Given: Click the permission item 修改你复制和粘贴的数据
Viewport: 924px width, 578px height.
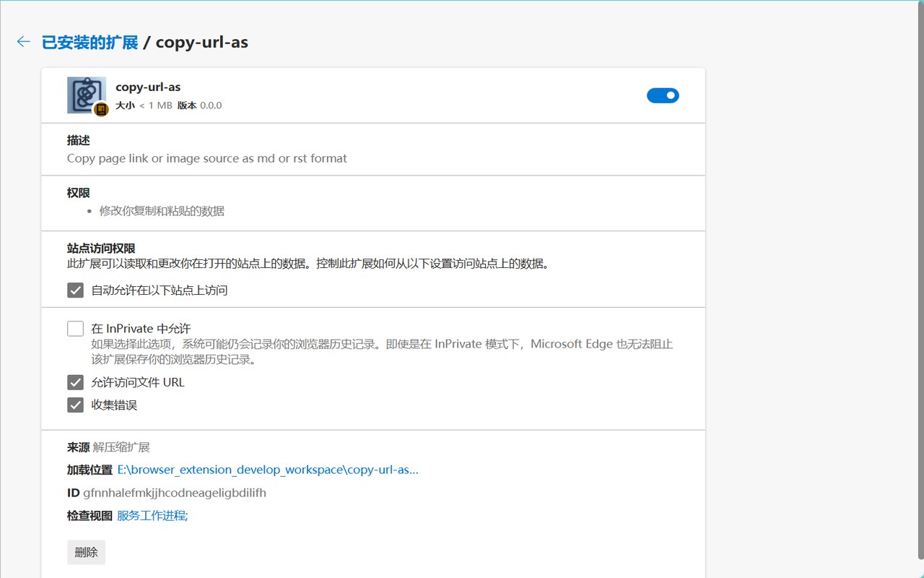Looking at the screenshot, I should pos(162,211).
